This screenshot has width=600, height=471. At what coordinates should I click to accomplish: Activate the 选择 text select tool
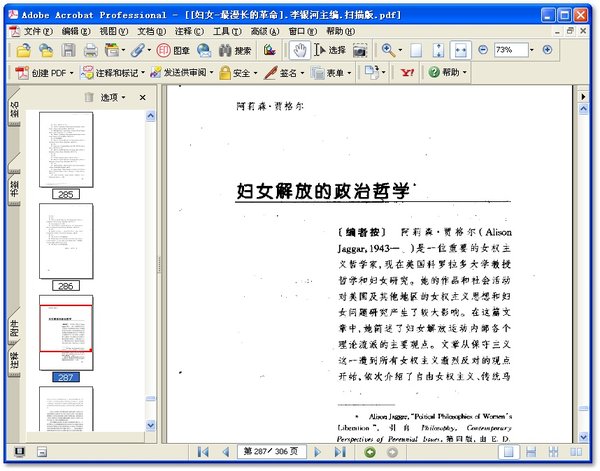coord(330,50)
